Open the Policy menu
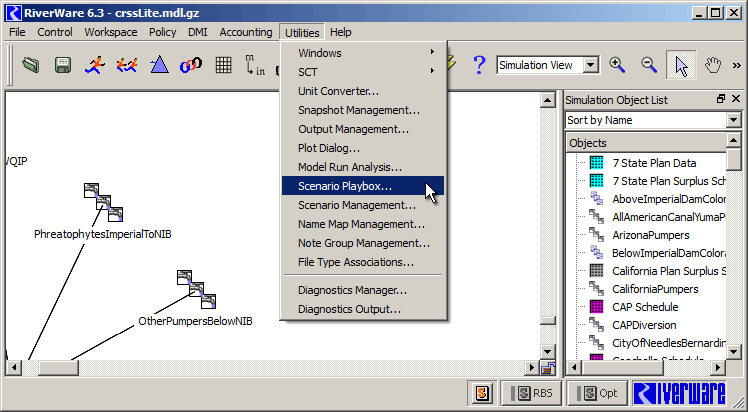The image size is (748, 412). click(163, 32)
